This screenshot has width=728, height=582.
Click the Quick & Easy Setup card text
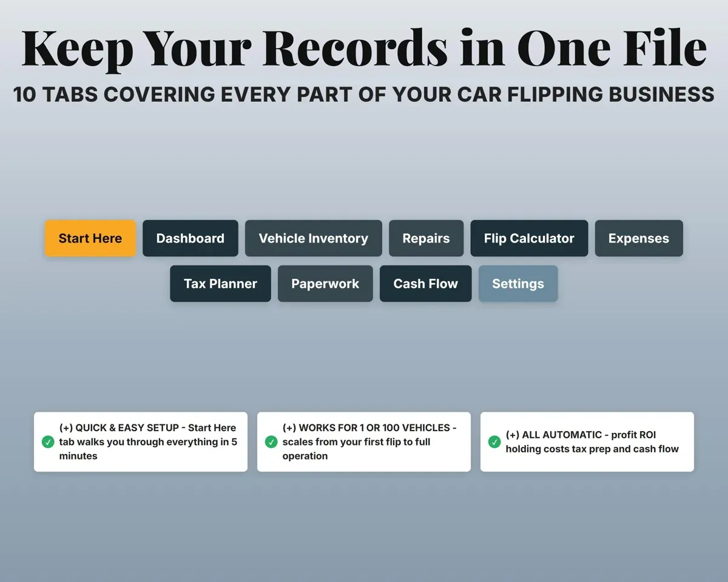(149, 442)
